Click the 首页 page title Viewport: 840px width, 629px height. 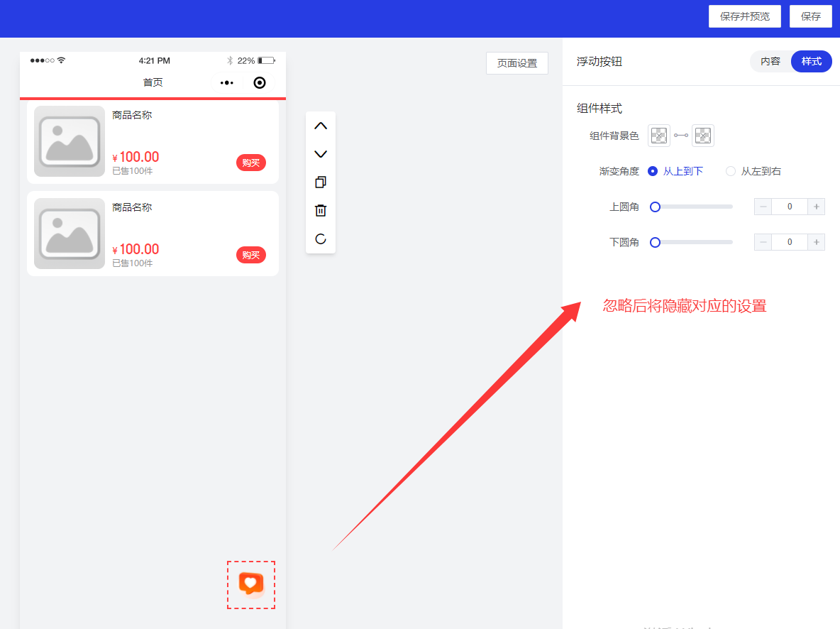[x=153, y=82]
